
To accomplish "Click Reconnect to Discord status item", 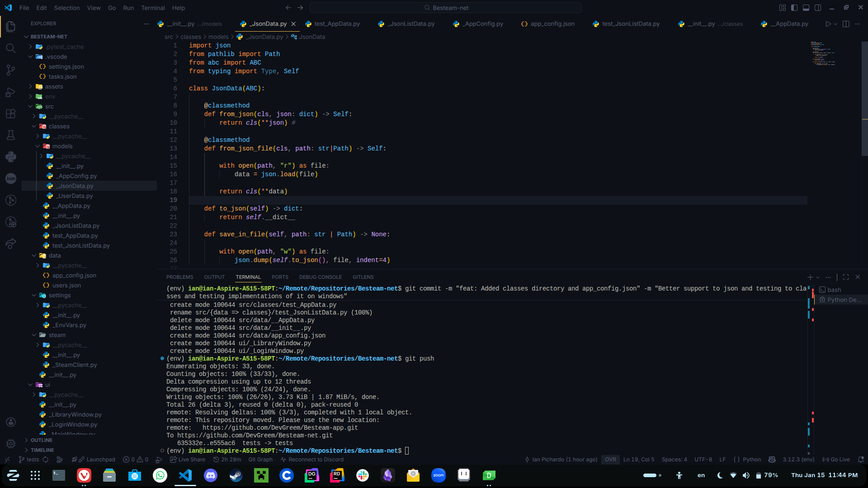I will coord(312,460).
